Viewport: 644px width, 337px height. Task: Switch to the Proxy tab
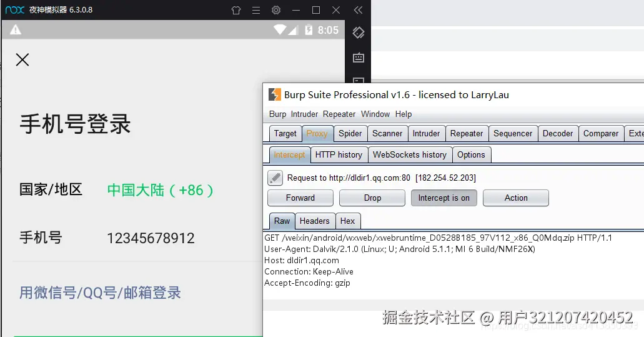point(317,134)
